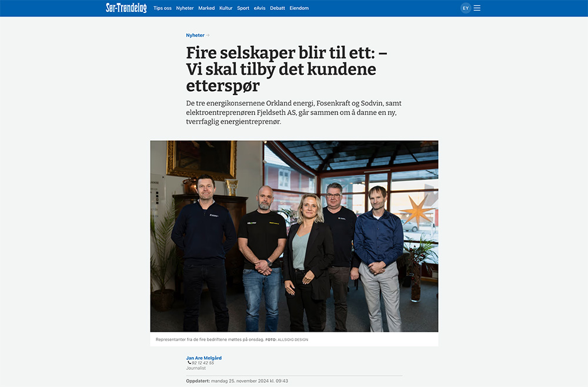Navigate to the Sport section
This screenshot has height=387, width=588.
pos(243,8)
